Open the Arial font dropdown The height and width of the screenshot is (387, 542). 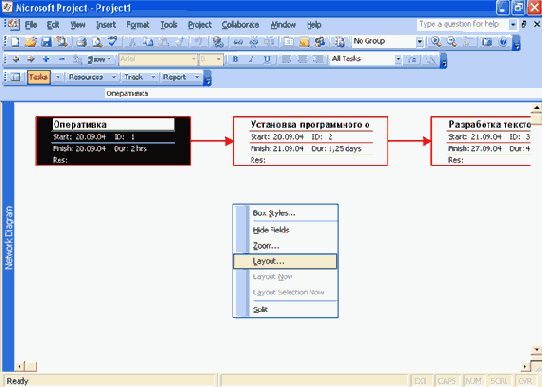(x=194, y=59)
